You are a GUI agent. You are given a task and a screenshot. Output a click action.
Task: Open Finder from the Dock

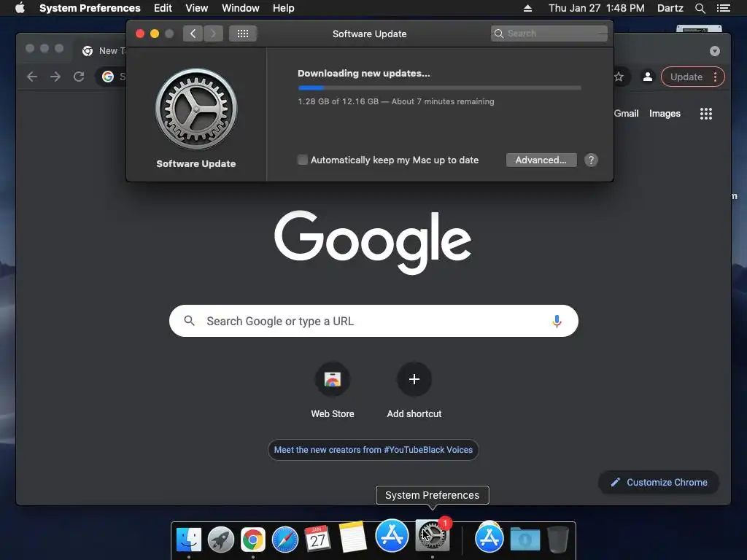pos(189,539)
